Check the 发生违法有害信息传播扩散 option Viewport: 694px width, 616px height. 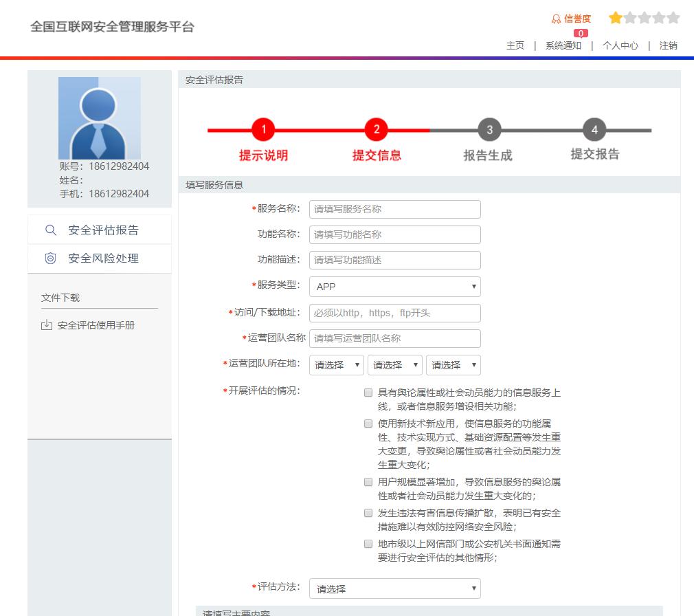[x=367, y=513]
